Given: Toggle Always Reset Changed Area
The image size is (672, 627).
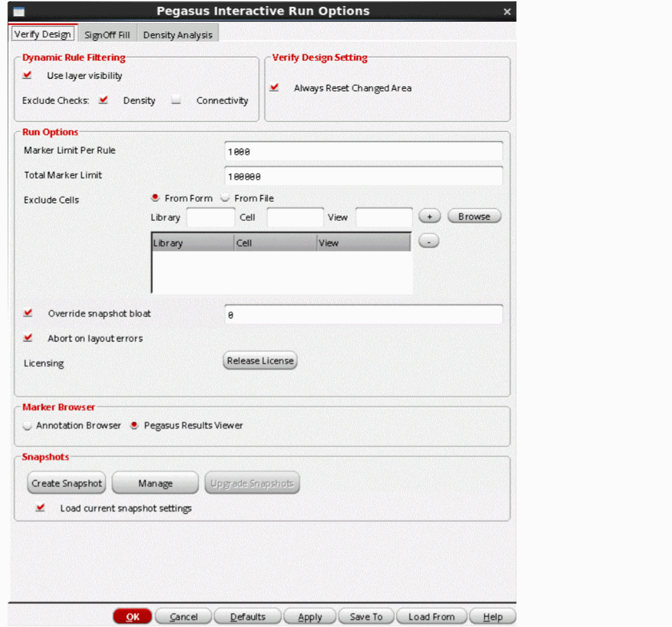Looking at the screenshot, I should click(x=275, y=88).
